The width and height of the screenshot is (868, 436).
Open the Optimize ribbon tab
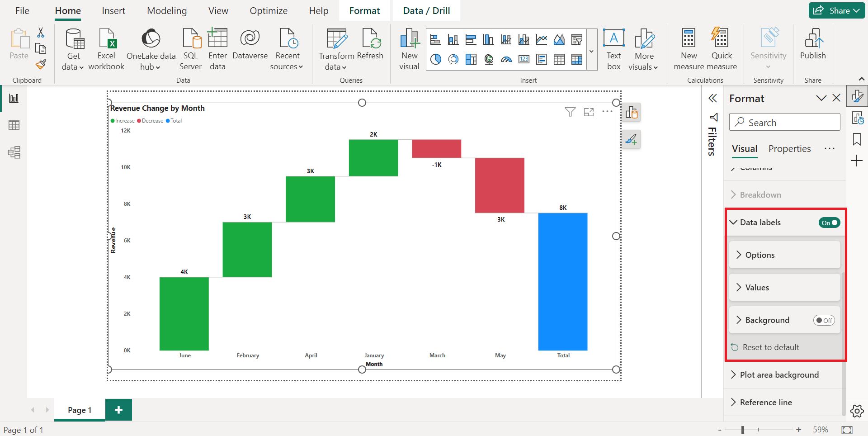[x=269, y=10]
